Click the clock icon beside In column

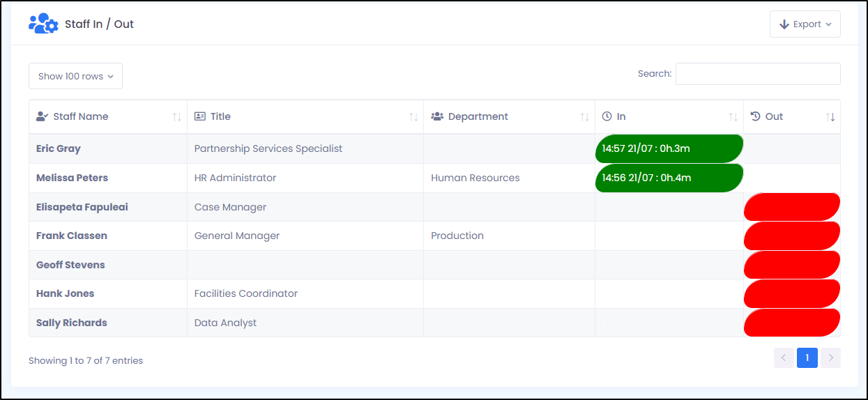pos(607,116)
